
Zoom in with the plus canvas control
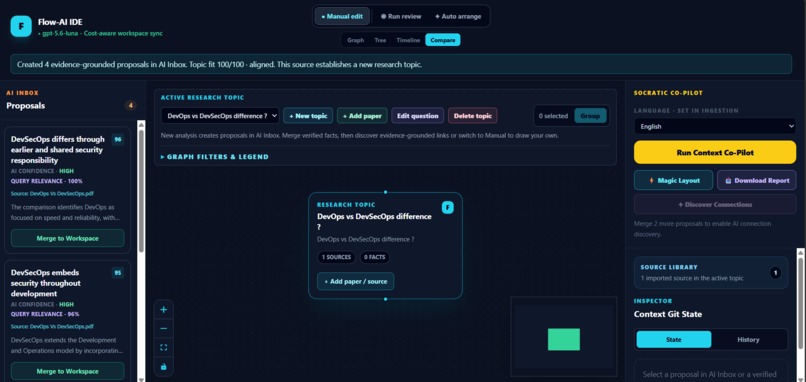(x=164, y=310)
